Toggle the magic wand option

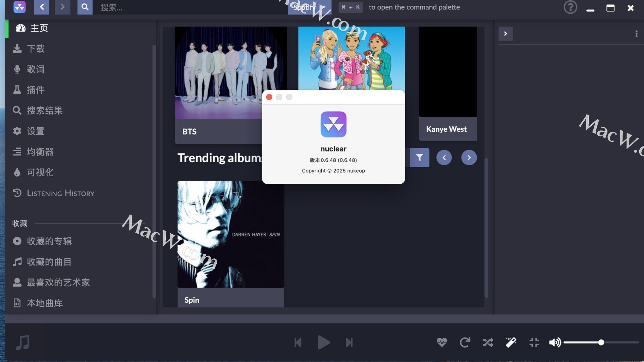[x=511, y=343]
